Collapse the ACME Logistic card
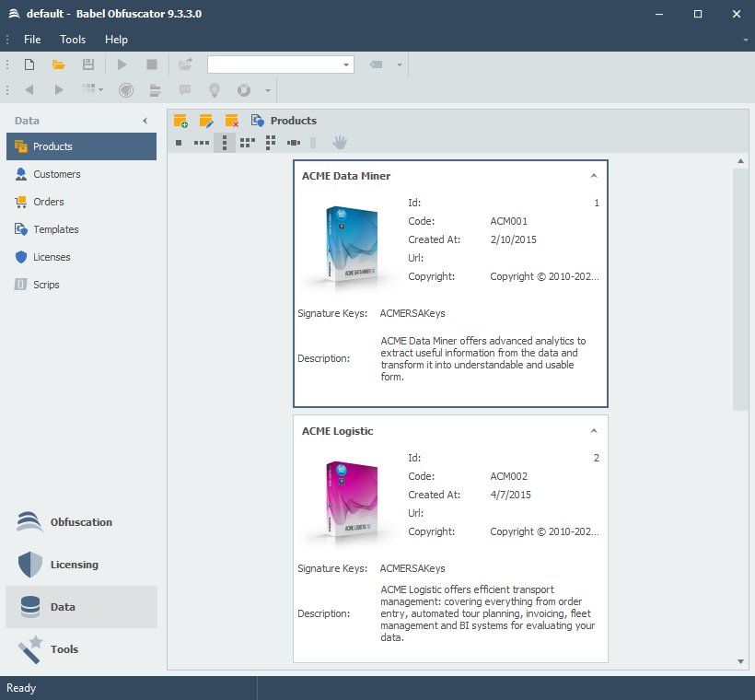755x700 pixels. click(x=594, y=431)
